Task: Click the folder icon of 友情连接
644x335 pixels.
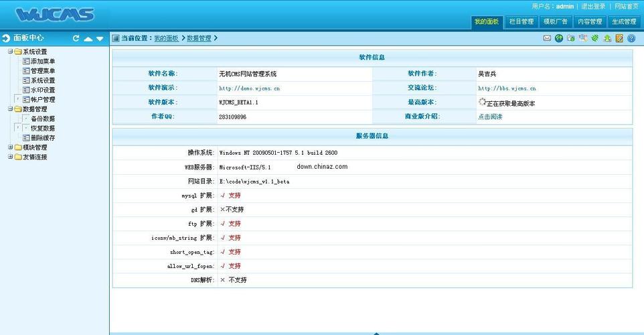Action: click(x=18, y=157)
